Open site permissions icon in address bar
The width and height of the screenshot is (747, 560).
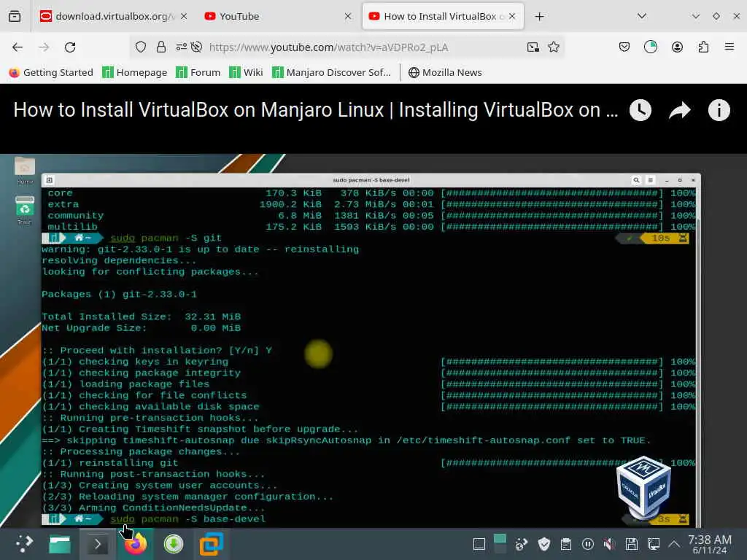click(181, 47)
